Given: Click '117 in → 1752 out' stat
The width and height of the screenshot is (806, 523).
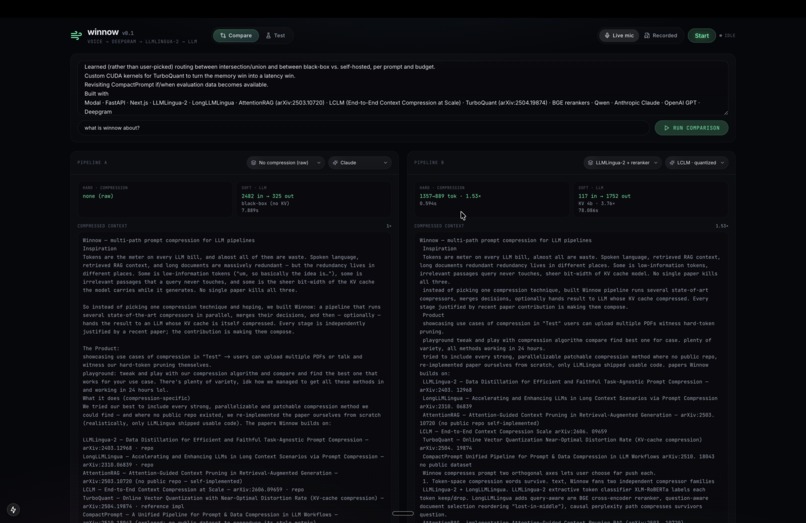Looking at the screenshot, I should 604,196.
